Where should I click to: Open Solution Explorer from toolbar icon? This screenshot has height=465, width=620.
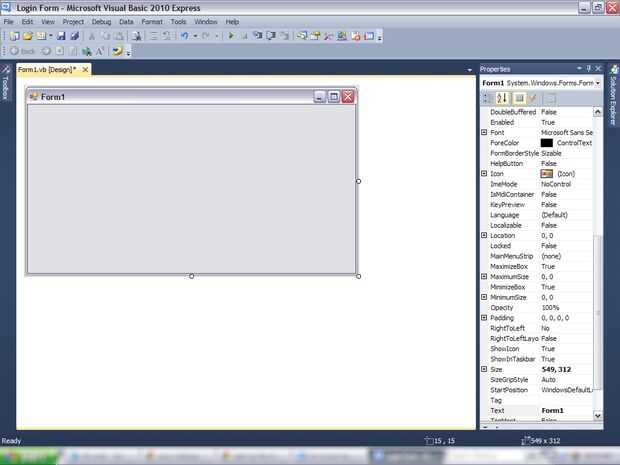pyautogui.click(x=302, y=36)
